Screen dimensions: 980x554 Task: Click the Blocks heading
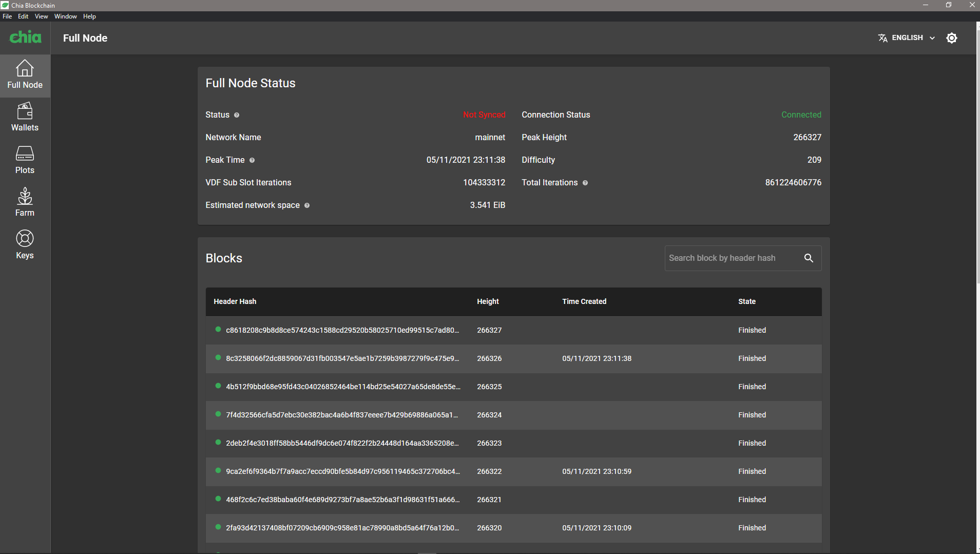click(x=224, y=258)
